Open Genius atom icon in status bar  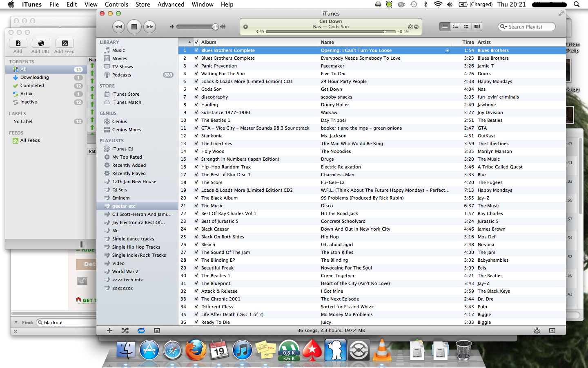[x=537, y=330]
